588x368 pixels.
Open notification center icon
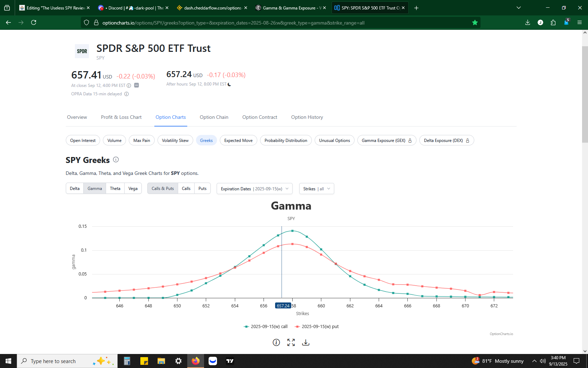point(576,361)
